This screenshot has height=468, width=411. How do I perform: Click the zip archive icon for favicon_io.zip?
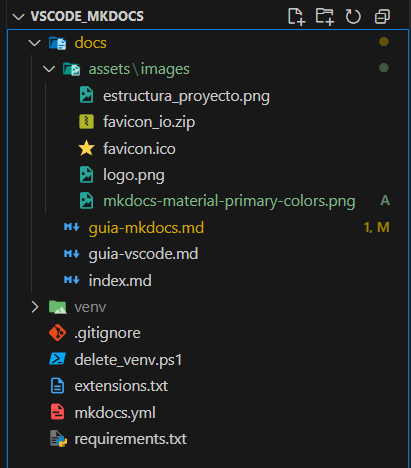point(86,122)
